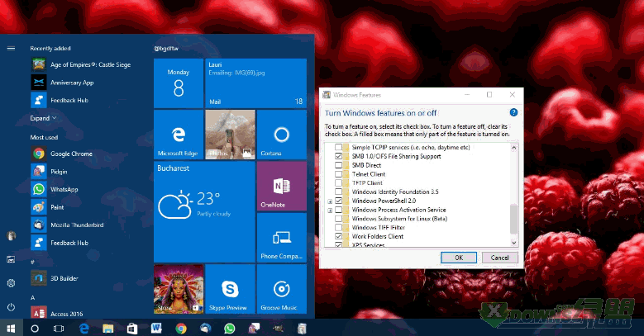Check Windows TIFF IFilter feature
The width and height of the screenshot is (644, 336).
point(338,227)
